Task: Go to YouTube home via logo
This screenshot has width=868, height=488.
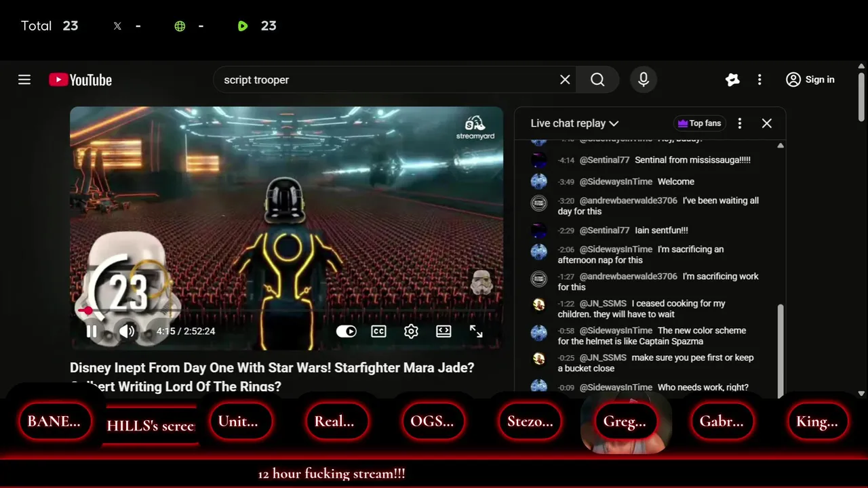Action: tap(80, 80)
